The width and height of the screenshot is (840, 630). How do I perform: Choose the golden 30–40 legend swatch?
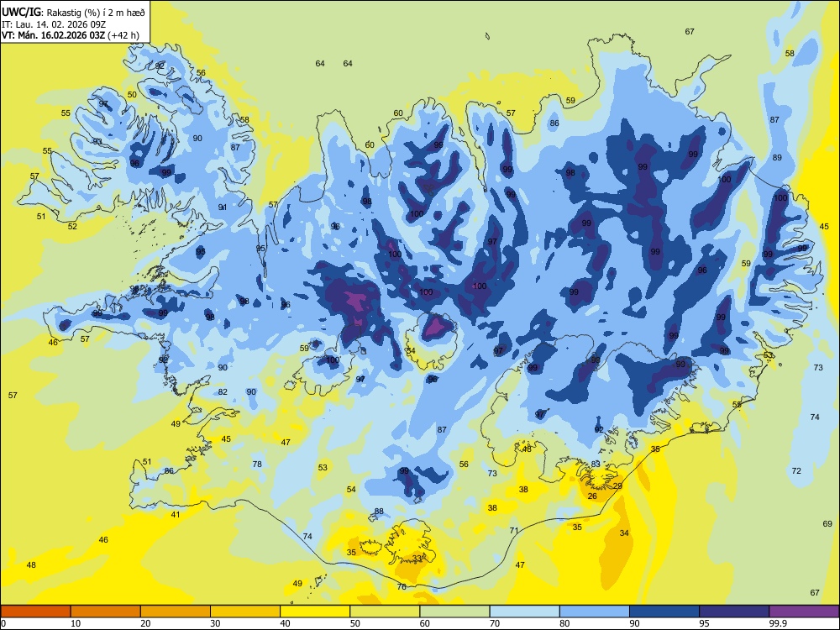coord(245,612)
